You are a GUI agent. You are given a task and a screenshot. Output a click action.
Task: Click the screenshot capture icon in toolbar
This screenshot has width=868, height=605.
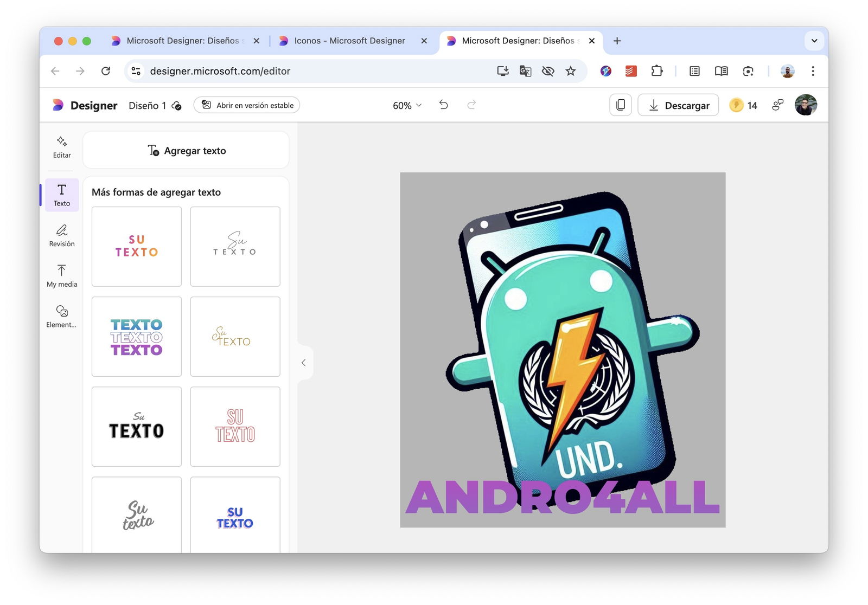[748, 71]
